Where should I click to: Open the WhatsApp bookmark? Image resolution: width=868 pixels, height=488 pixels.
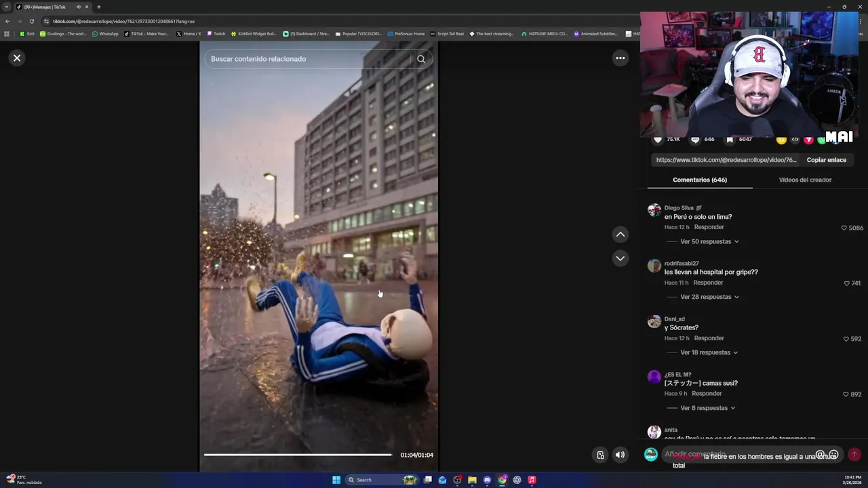coord(105,34)
